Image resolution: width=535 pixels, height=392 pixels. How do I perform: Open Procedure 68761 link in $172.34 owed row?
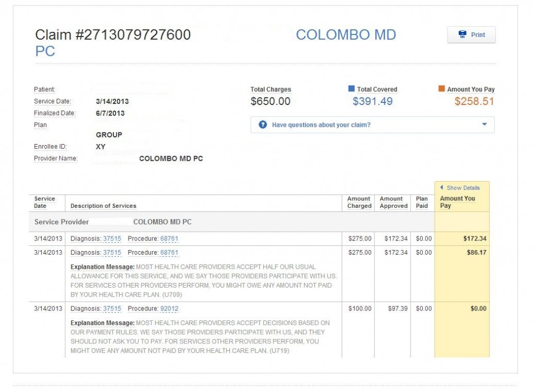click(169, 239)
